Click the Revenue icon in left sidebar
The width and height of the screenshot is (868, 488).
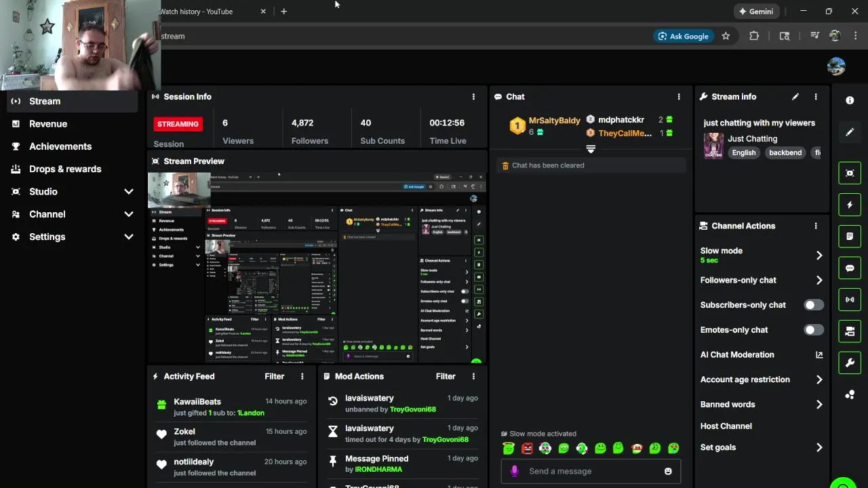coord(16,124)
